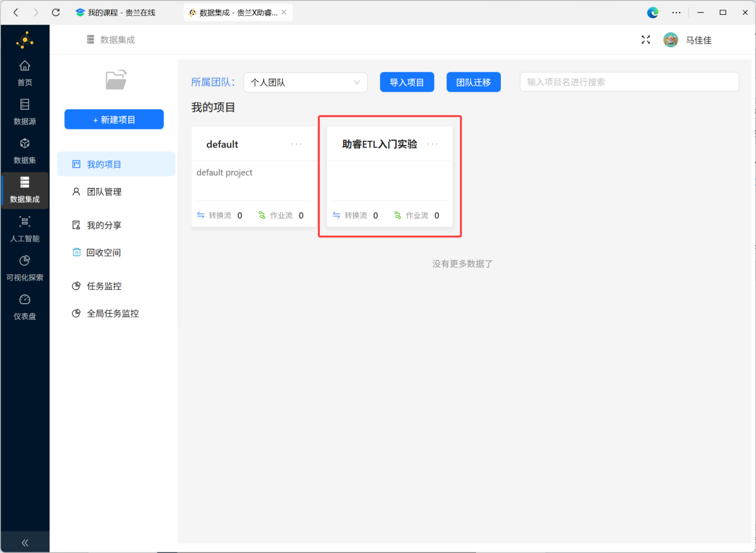Click the user avatar of 马佳佳
Viewport: 756px width, 553px height.
(671, 40)
